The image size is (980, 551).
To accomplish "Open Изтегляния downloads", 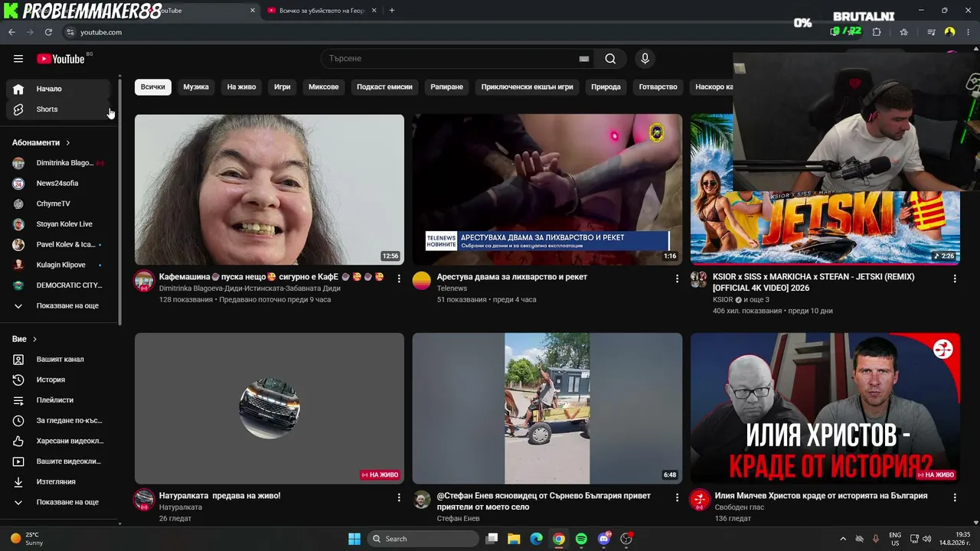I will pos(58,482).
